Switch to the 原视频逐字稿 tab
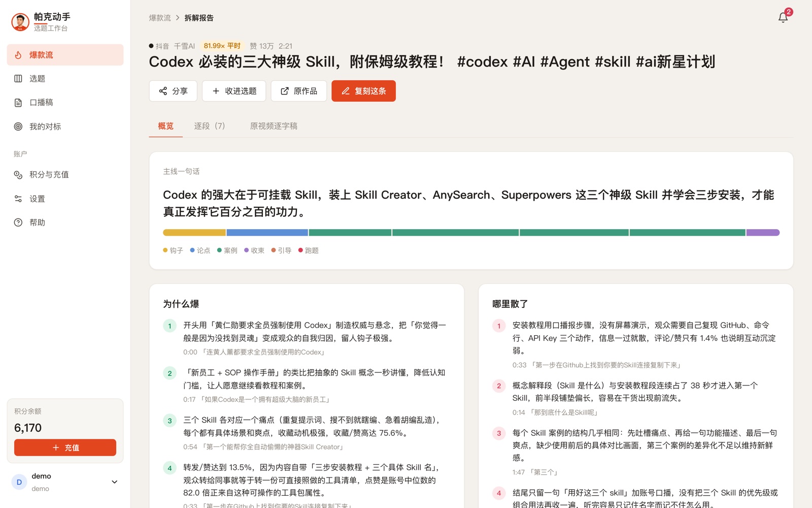 pos(274,126)
